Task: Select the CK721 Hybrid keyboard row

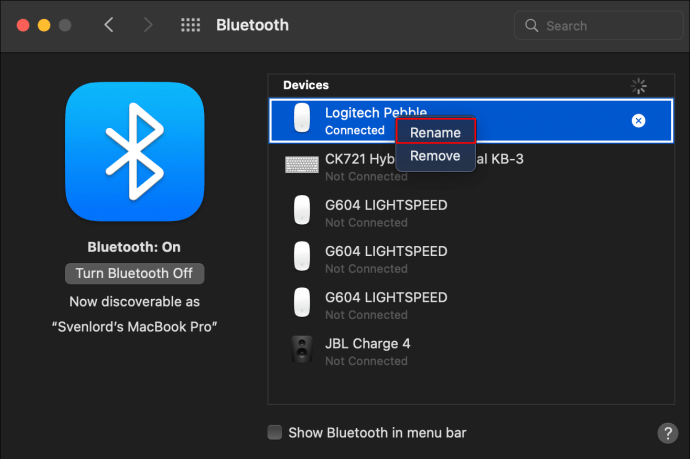Action: pyautogui.click(x=471, y=167)
